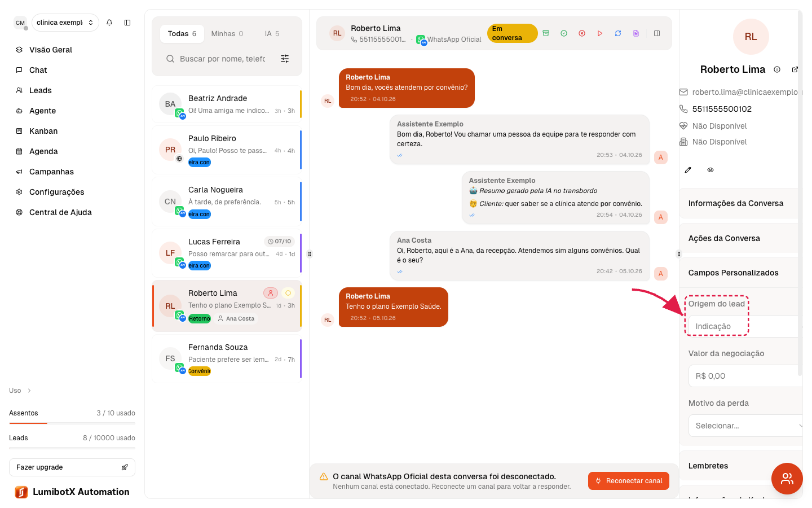This screenshot has width=812, height=508.
Task: Click the Reconectar canal button
Action: [629, 481]
